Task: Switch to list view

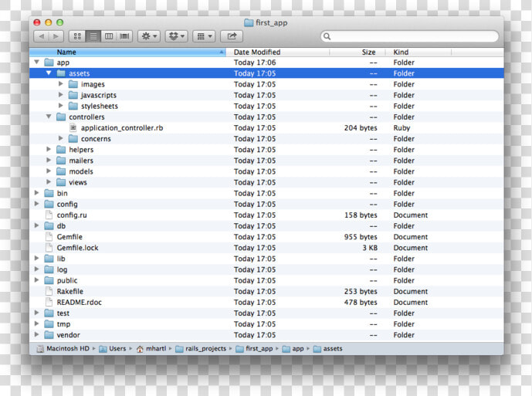Action: tap(93, 36)
